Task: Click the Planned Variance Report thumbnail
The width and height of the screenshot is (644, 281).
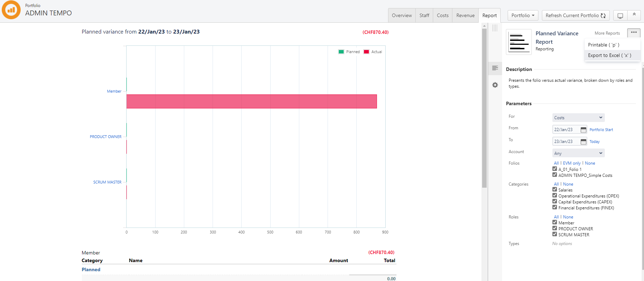Action: point(519,42)
